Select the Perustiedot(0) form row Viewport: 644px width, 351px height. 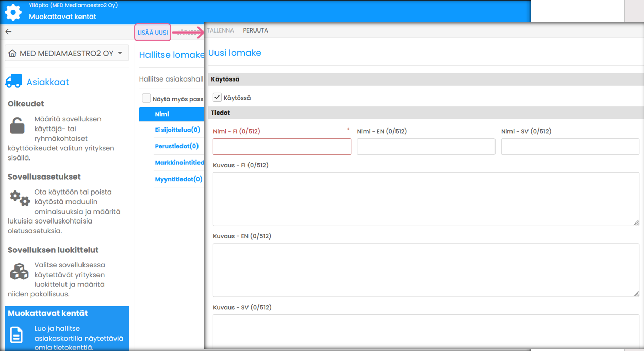click(176, 146)
